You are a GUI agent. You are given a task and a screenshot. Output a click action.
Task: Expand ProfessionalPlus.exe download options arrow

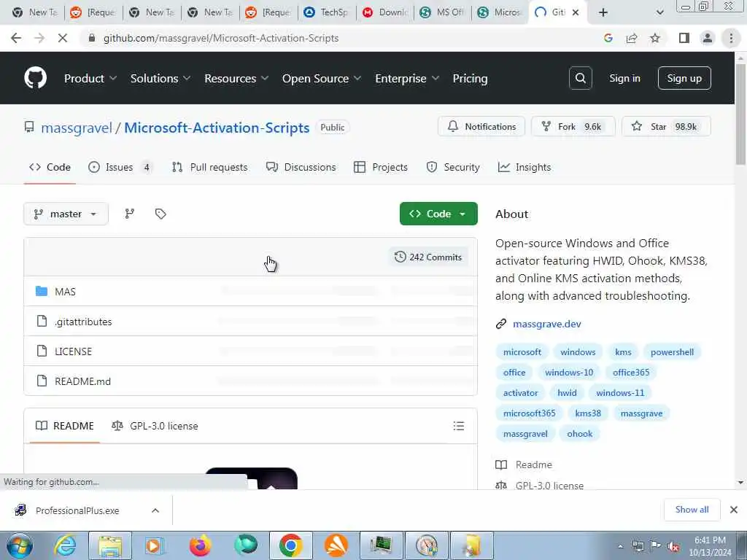(x=155, y=510)
